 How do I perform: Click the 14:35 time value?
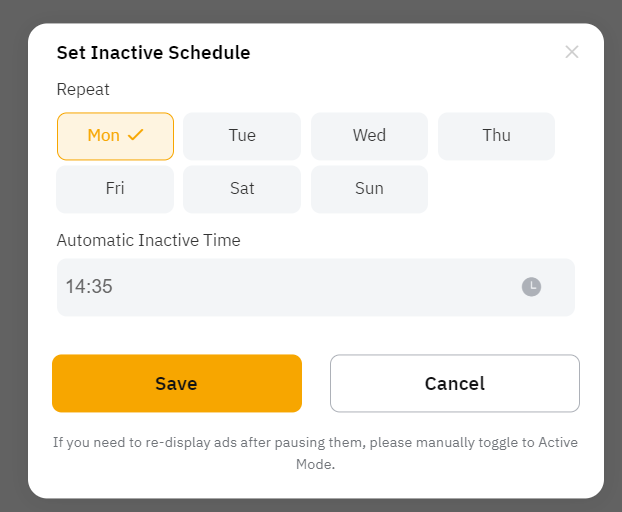tap(89, 287)
